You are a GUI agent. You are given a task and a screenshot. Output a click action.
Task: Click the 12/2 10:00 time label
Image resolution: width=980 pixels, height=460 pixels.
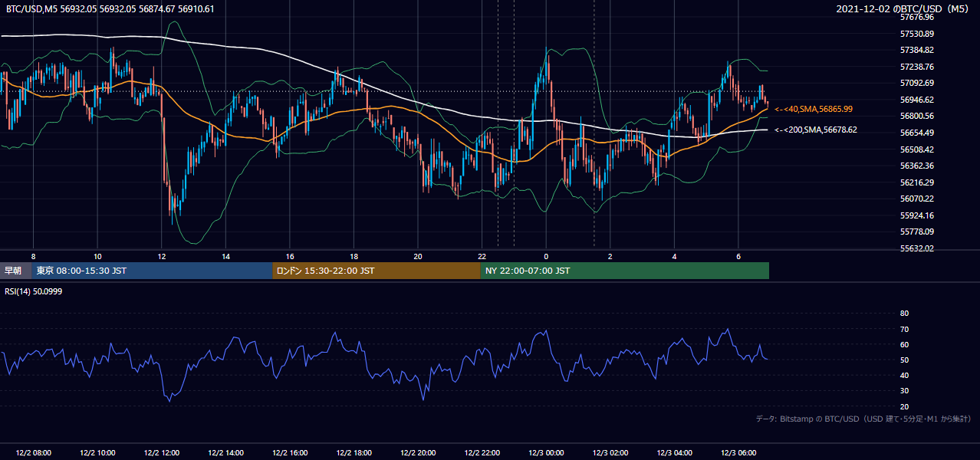[97, 453]
